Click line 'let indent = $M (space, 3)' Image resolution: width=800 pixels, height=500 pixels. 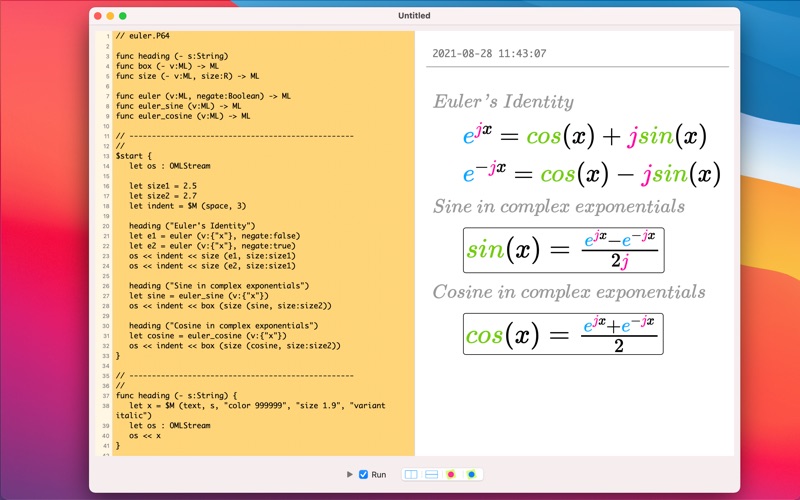click(188, 206)
